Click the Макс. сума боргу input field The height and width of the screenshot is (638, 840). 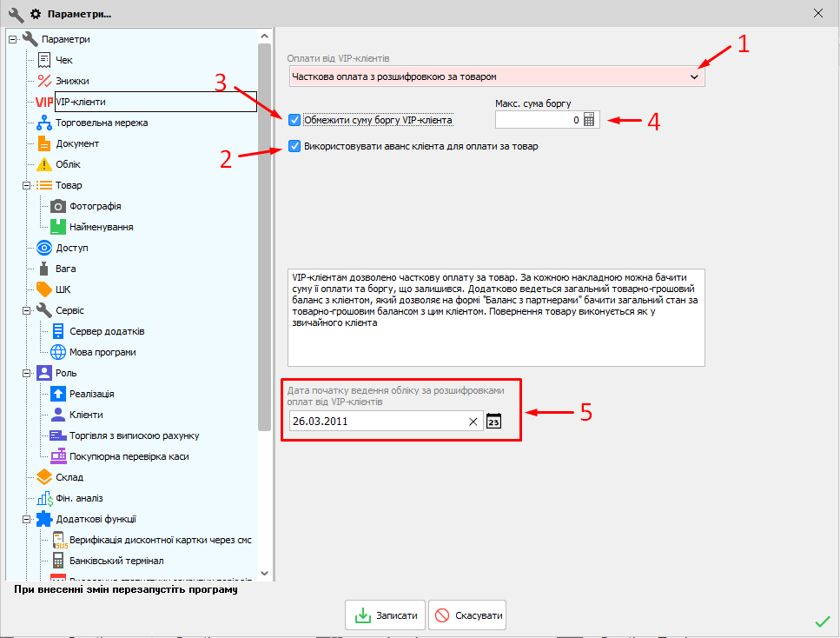[x=537, y=121]
